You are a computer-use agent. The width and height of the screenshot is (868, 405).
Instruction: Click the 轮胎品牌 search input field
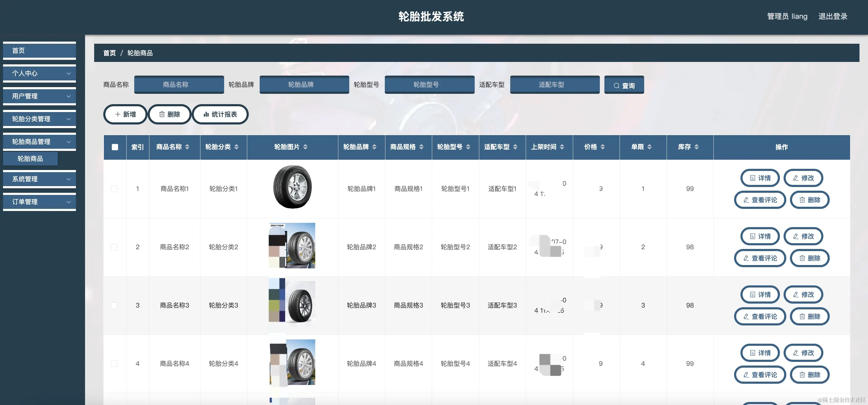(304, 85)
